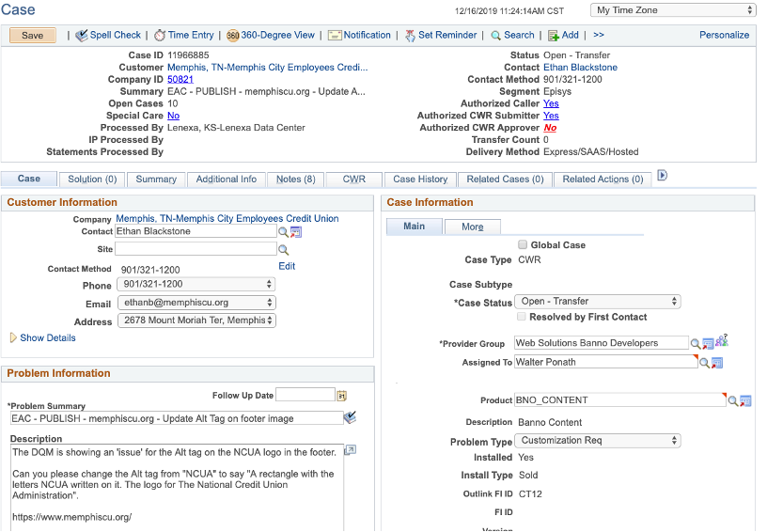Toggle the Resolved by First Contact checkbox
The height and width of the screenshot is (532, 767).
[x=523, y=317]
